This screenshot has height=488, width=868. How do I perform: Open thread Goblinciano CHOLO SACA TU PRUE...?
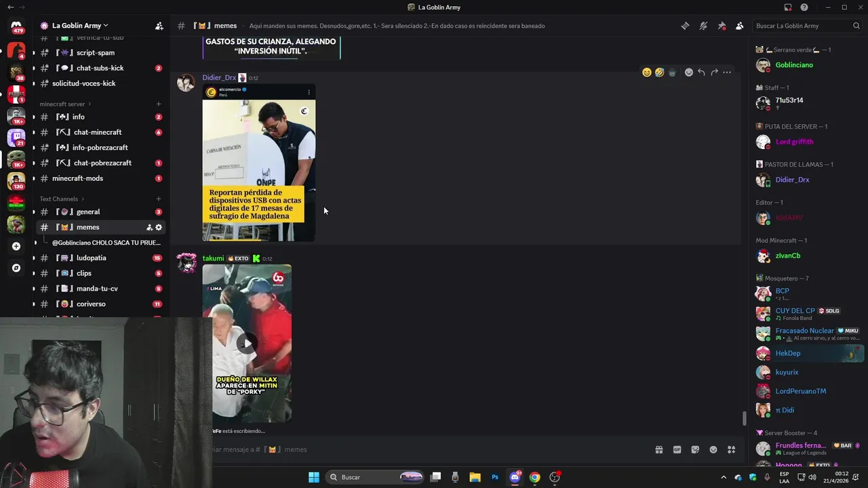(106, 243)
